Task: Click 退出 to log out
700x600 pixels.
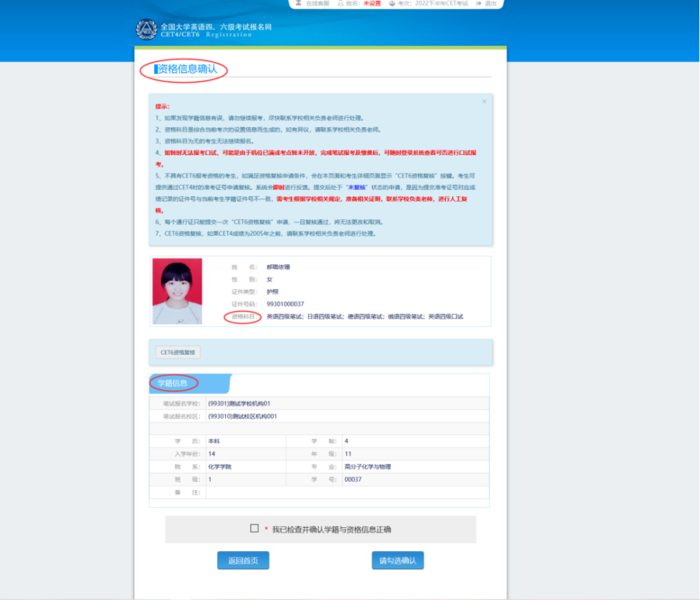Action: 491,4
